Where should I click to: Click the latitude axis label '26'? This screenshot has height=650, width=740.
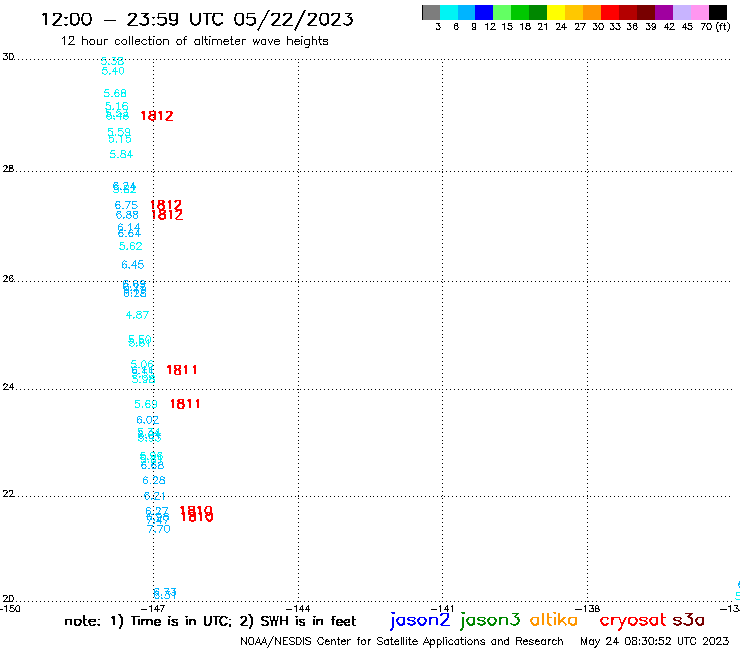[x=8, y=279]
